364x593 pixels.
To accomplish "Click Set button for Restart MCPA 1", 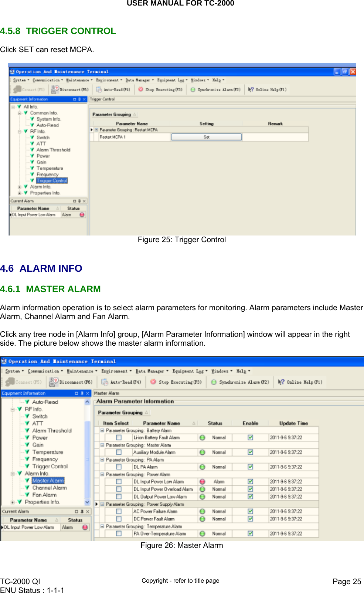I will (x=206, y=137).
